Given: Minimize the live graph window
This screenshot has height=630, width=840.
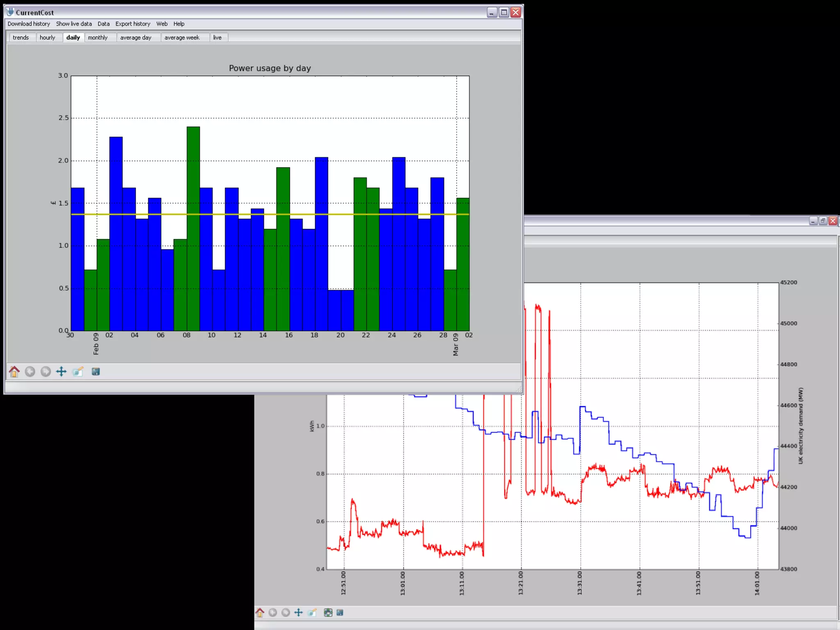Looking at the screenshot, I should (x=813, y=221).
